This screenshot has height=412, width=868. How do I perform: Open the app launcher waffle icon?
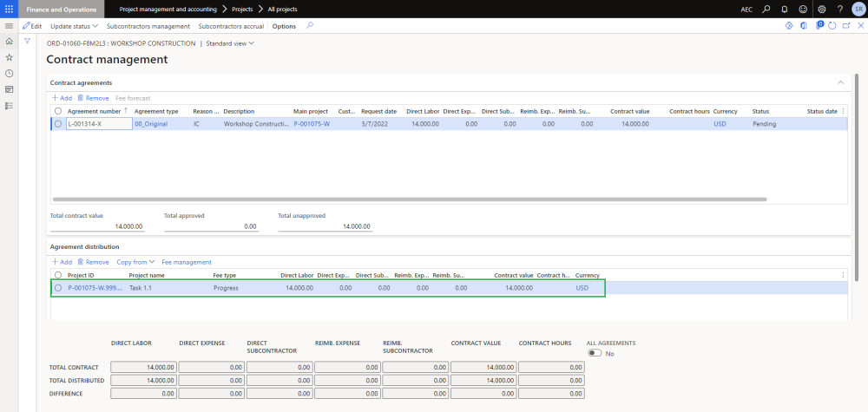pos(10,9)
